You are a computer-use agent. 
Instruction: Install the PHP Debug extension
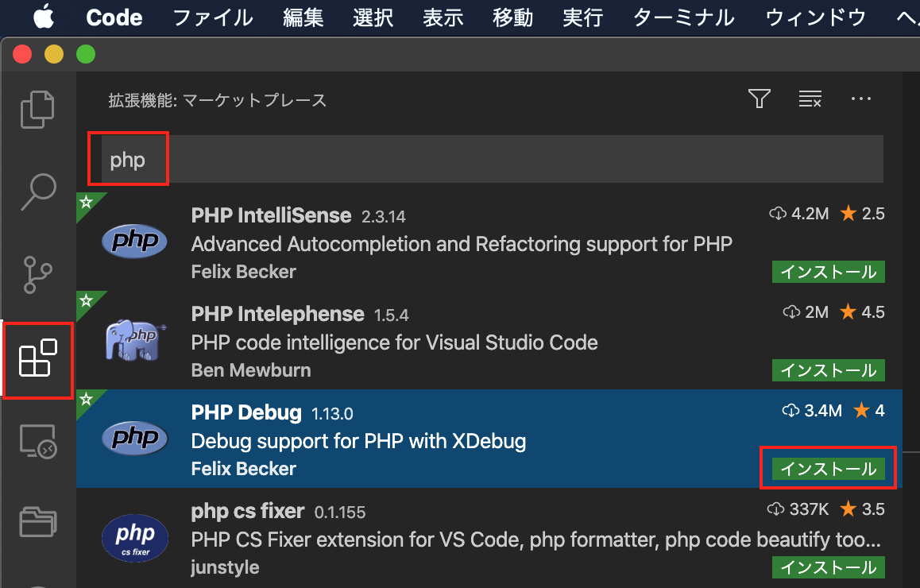pos(828,468)
